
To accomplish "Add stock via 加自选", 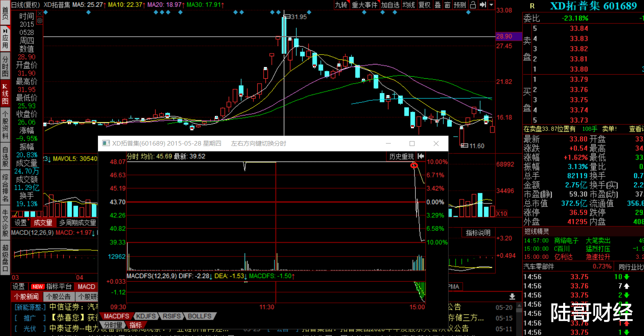I will coord(390,5).
